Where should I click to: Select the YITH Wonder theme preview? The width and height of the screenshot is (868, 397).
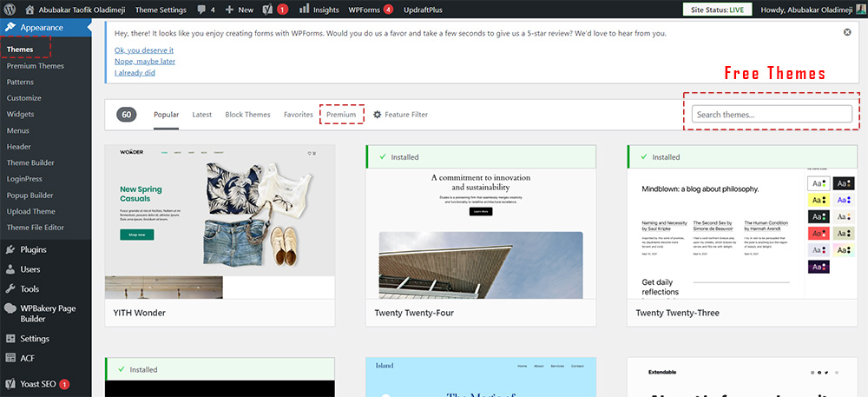click(220, 222)
